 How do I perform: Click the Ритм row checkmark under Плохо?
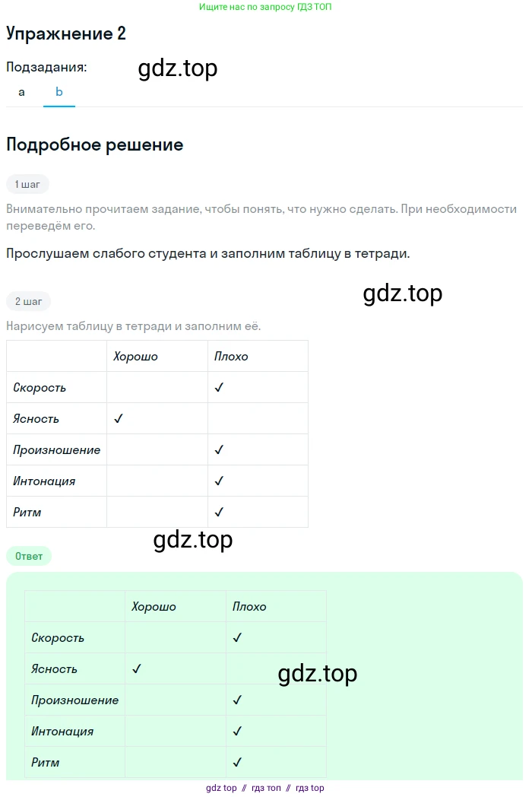(x=219, y=512)
